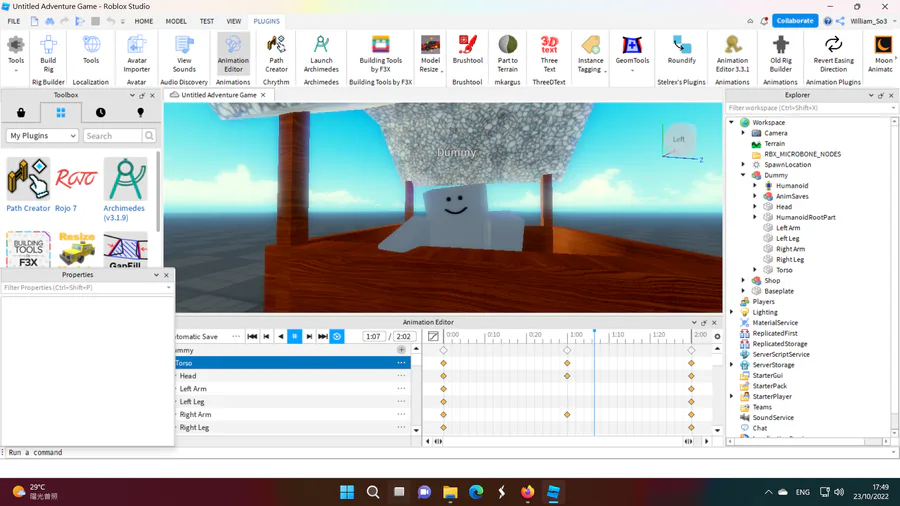This screenshot has height=506, width=900.
Task: Switch to the MODEL tab
Action: tap(176, 21)
